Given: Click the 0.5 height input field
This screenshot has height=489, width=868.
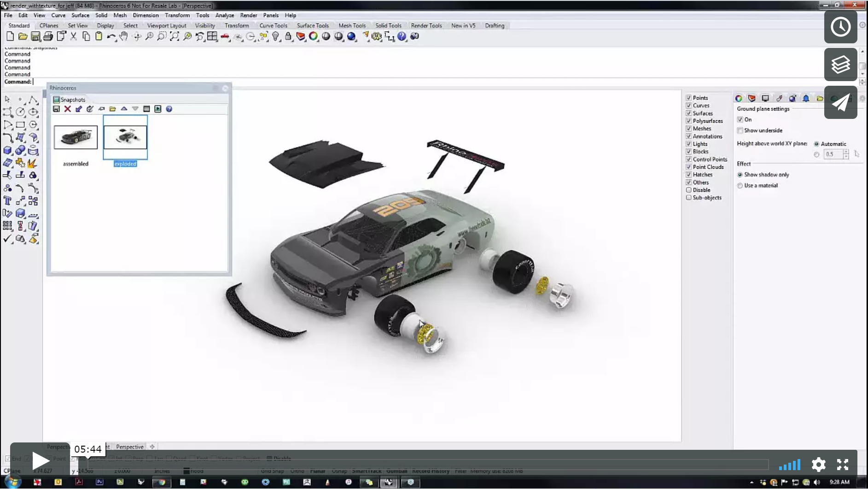Looking at the screenshot, I should click(833, 154).
